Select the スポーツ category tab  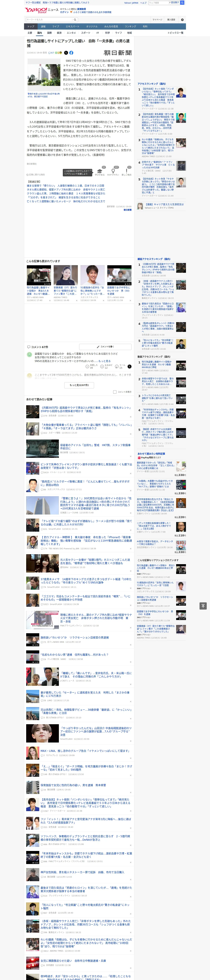(85, 33)
